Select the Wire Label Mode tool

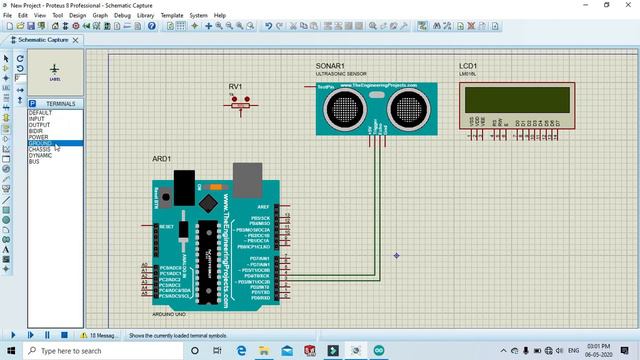click(6, 88)
